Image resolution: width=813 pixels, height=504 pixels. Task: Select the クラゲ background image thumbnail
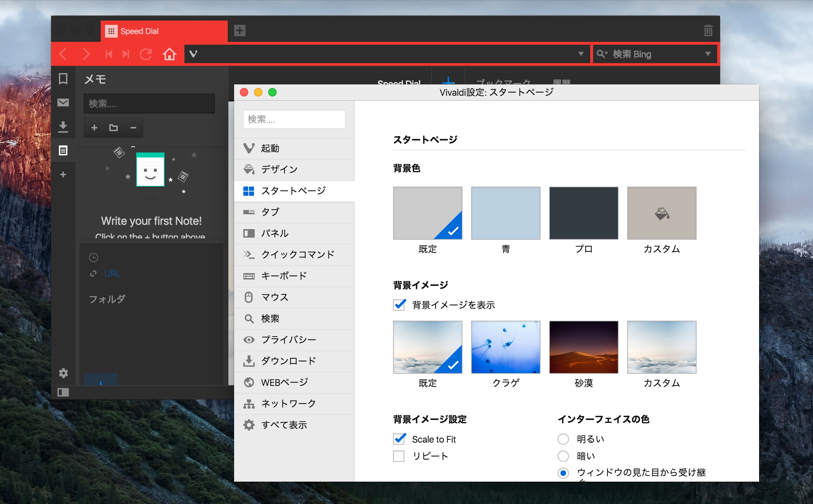coord(505,347)
